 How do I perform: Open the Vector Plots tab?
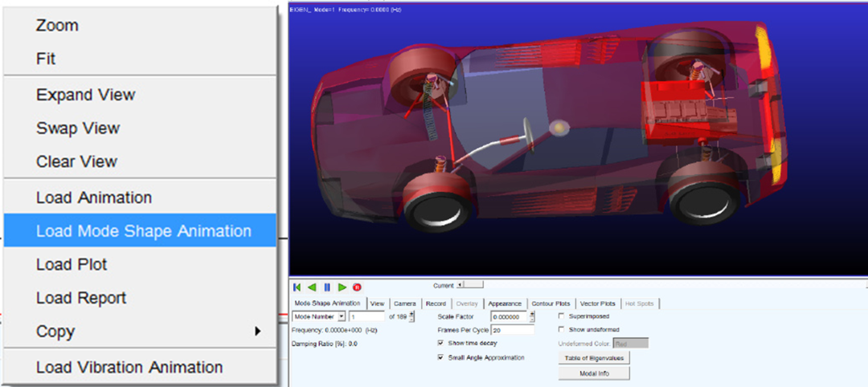pos(598,303)
